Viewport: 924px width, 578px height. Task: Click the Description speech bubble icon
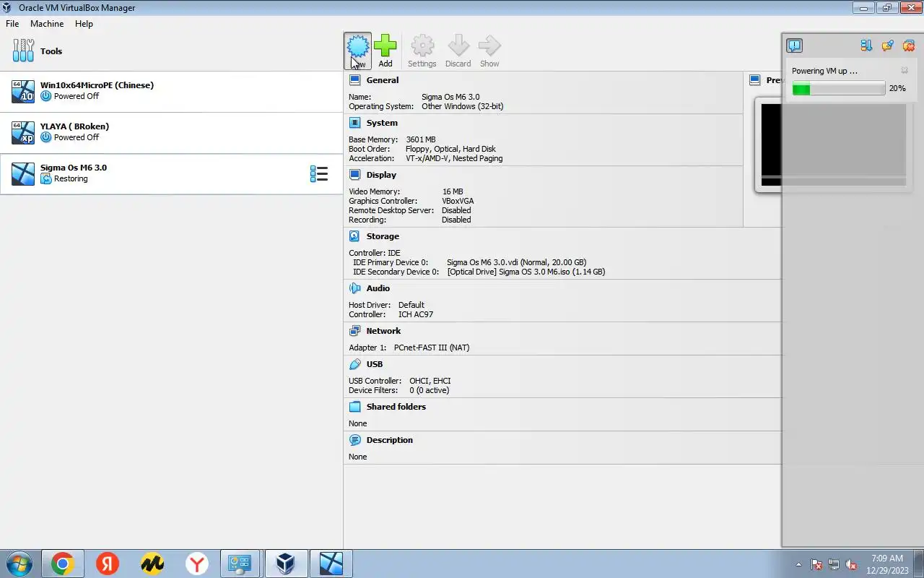pos(354,440)
